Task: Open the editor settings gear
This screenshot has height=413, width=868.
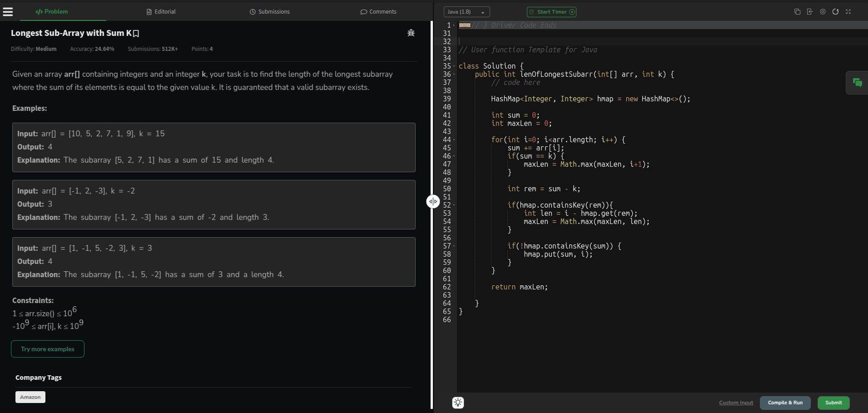Action: point(823,12)
